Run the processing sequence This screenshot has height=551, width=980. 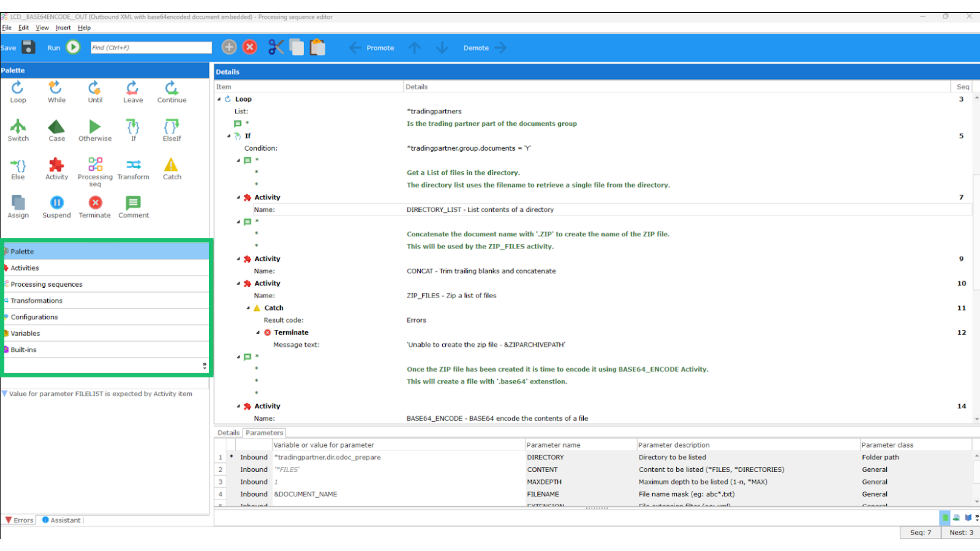click(73, 47)
